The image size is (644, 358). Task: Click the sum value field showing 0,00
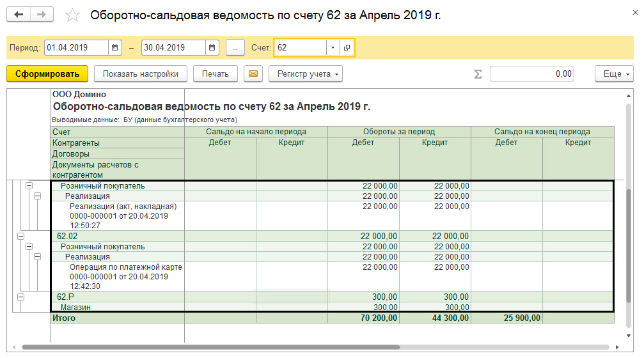click(531, 74)
